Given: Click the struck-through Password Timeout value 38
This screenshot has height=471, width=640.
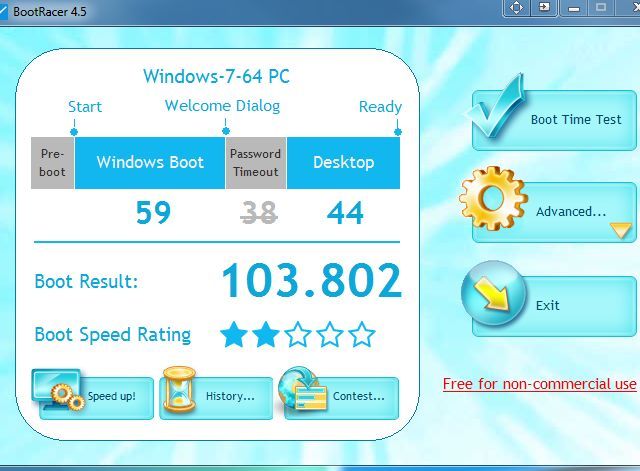Looking at the screenshot, I should [259, 213].
